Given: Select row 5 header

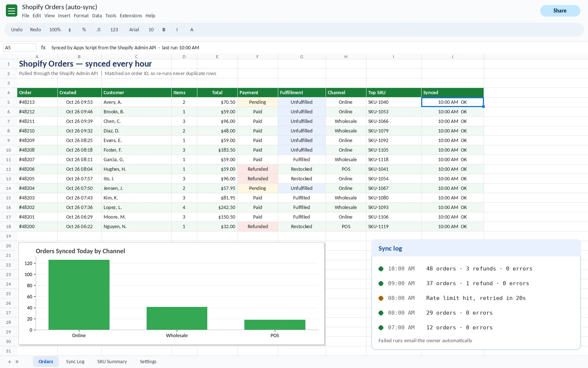Looking at the screenshot, I should point(8,102).
